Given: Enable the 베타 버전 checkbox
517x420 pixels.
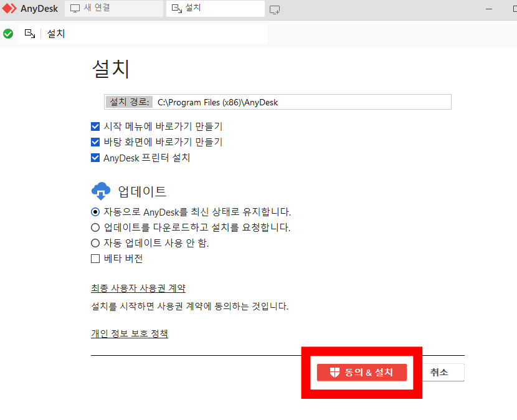Looking at the screenshot, I should [x=95, y=259].
